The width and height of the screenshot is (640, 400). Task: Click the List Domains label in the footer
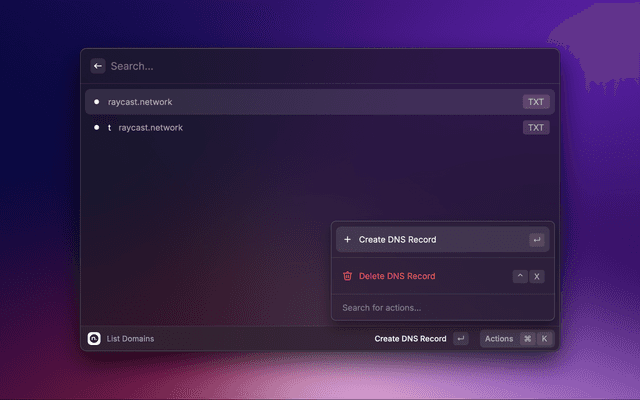pyautogui.click(x=130, y=339)
